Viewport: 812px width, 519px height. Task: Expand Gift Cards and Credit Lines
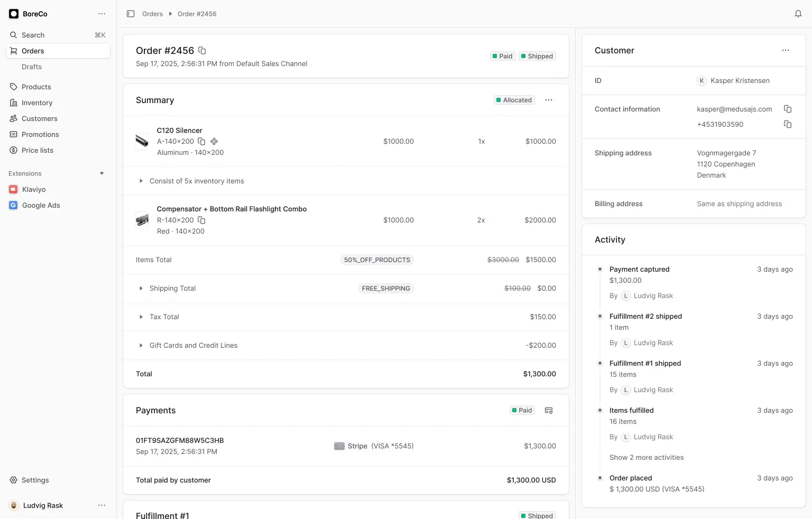(x=141, y=345)
